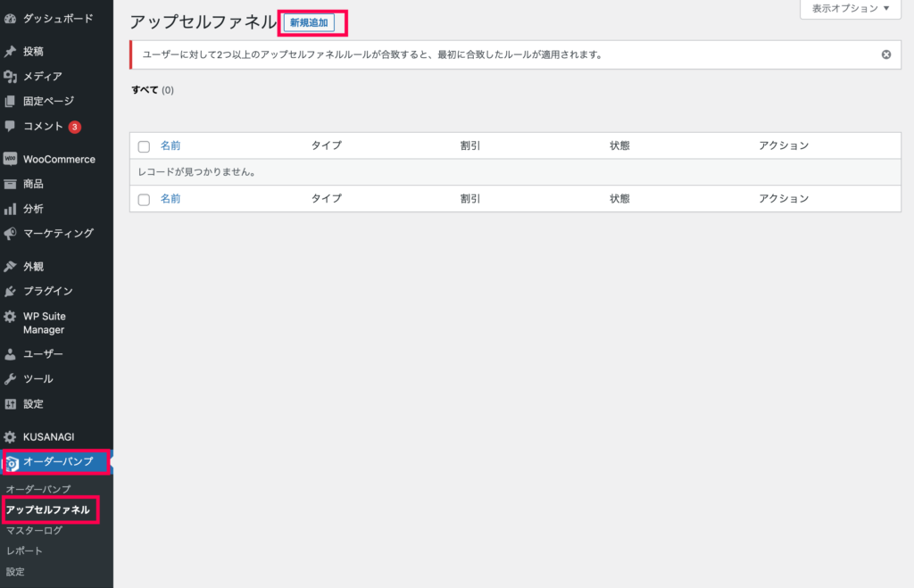Open プラグイン menu item
The image size is (914, 588).
48,291
